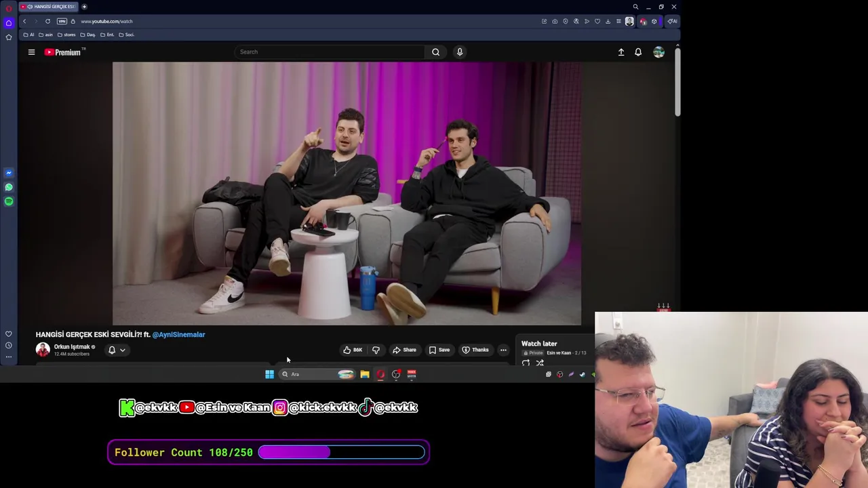This screenshot has height=488, width=868.
Task: Open YouTube notifications bell in header
Action: pyautogui.click(x=638, y=52)
